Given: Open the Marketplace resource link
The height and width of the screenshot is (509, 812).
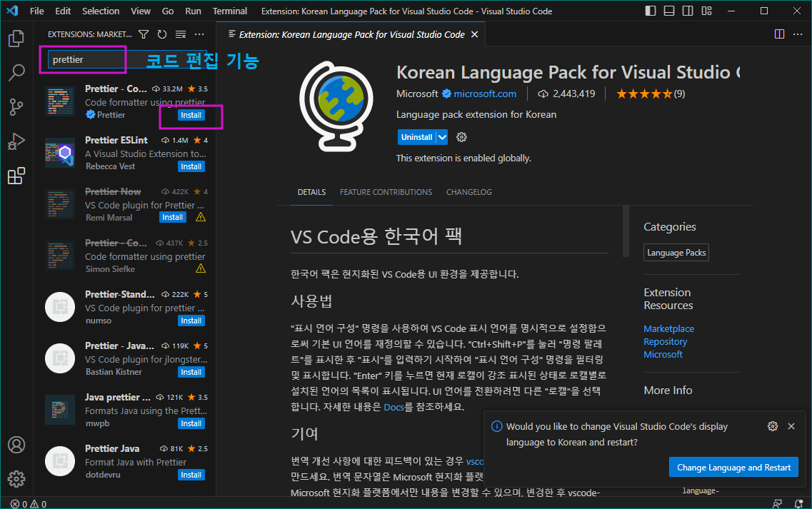Looking at the screenshot, I should click(x=668, y=328).
